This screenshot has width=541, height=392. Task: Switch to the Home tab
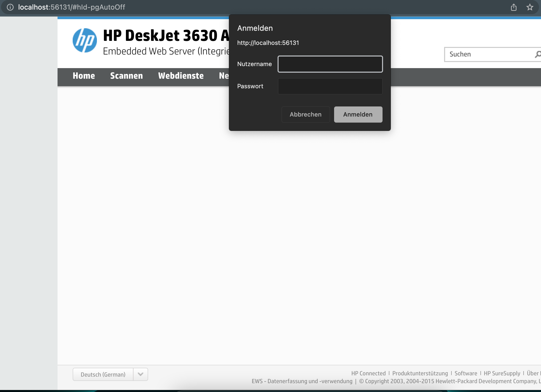point(84,76)
